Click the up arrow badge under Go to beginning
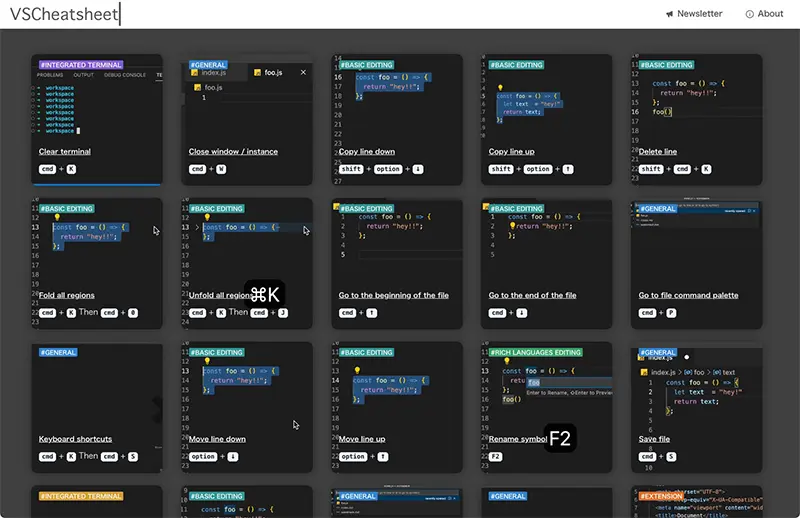This screenshot has height=518, width=800. point(372,313)
